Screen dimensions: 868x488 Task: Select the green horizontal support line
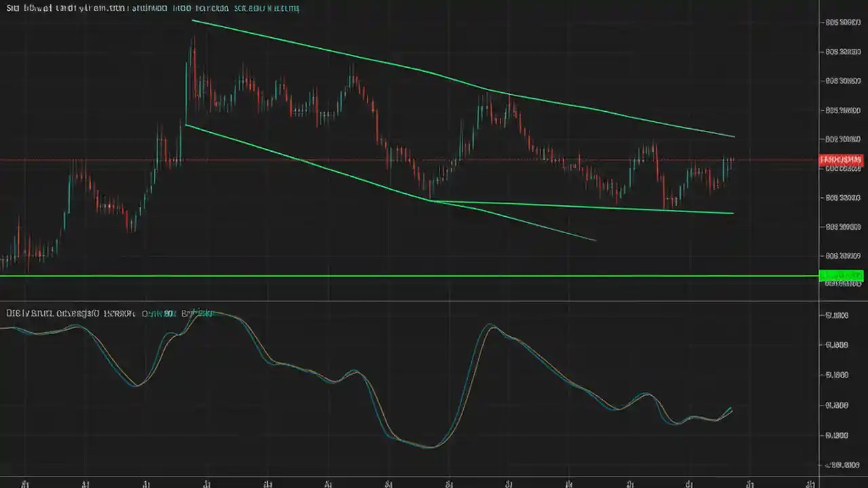point(407,276)
